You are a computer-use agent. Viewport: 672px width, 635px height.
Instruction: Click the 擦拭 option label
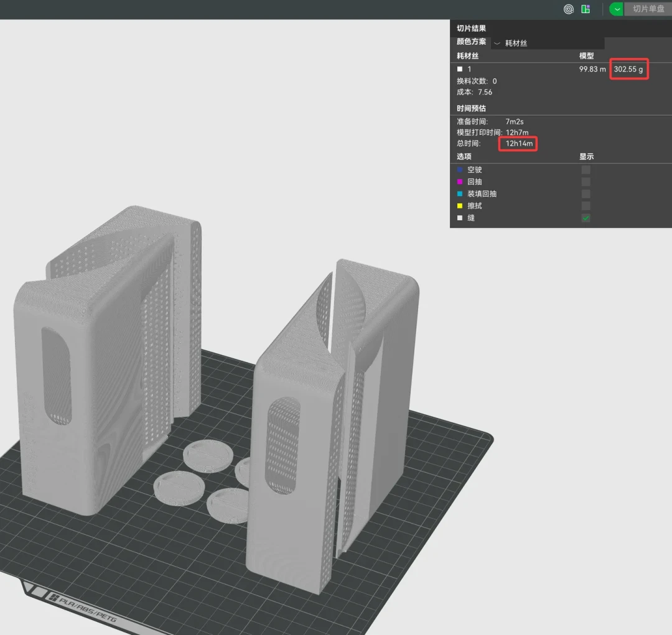click(474, 206)
